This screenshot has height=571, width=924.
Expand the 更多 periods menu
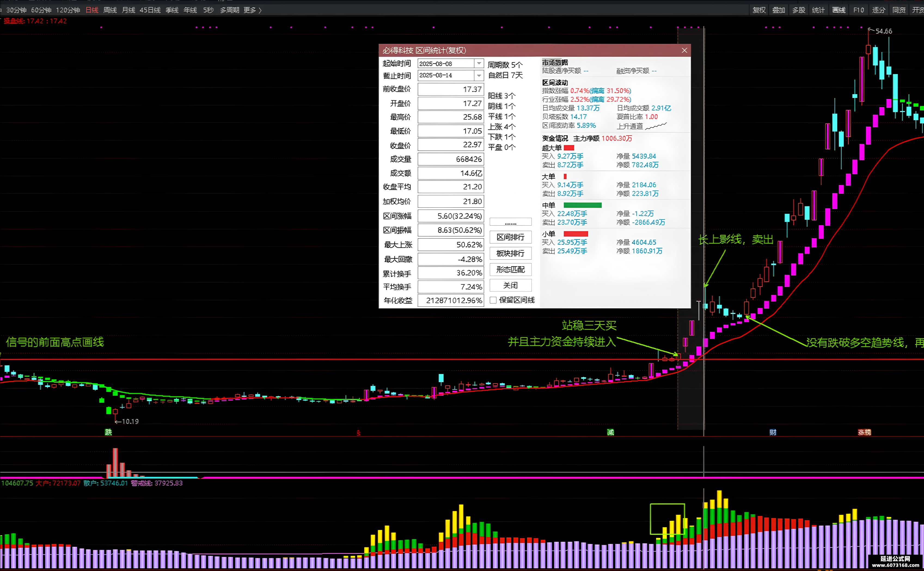(x=252, y=10)
